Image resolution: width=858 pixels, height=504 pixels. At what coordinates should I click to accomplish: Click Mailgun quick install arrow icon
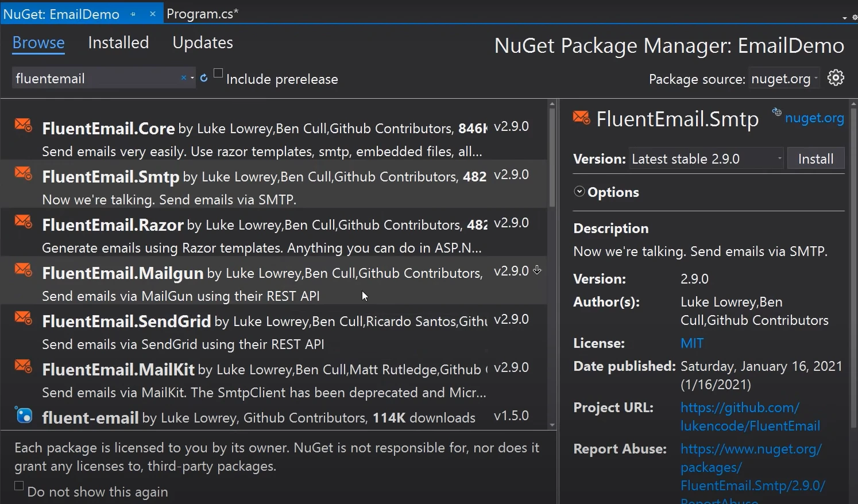(x=537, y=270)
